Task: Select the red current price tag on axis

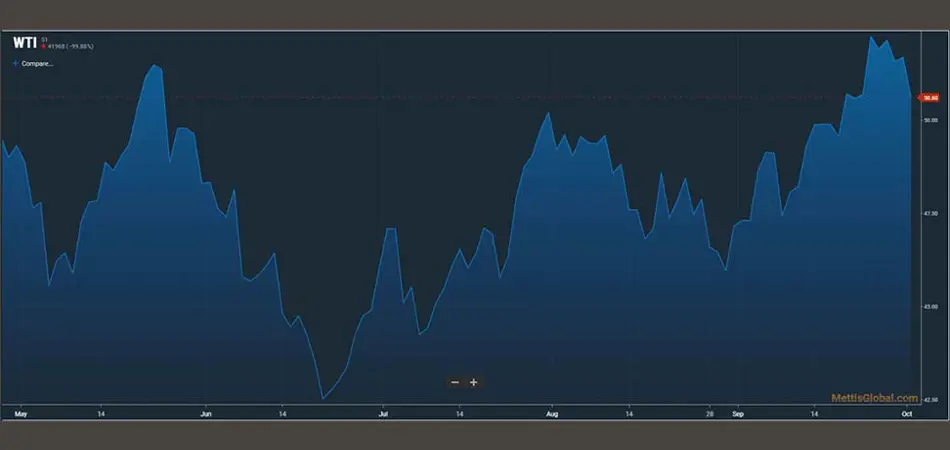Action: pyautogui.click(x=930, y=98)
